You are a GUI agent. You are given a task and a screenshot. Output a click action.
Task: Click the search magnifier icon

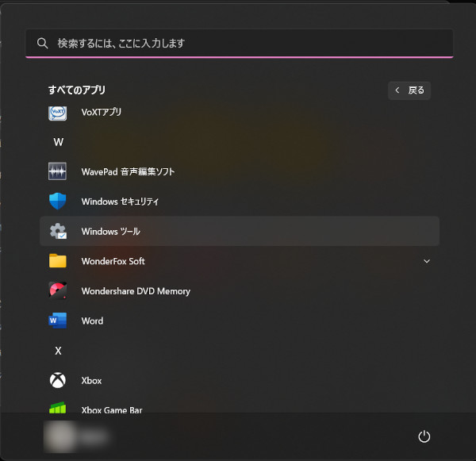tap(43, 43)
